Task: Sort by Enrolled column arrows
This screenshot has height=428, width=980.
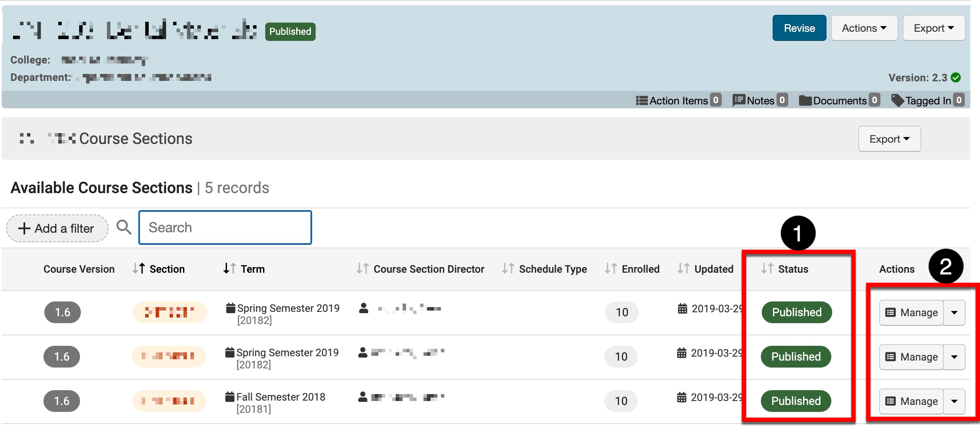Action: (611, 269)
